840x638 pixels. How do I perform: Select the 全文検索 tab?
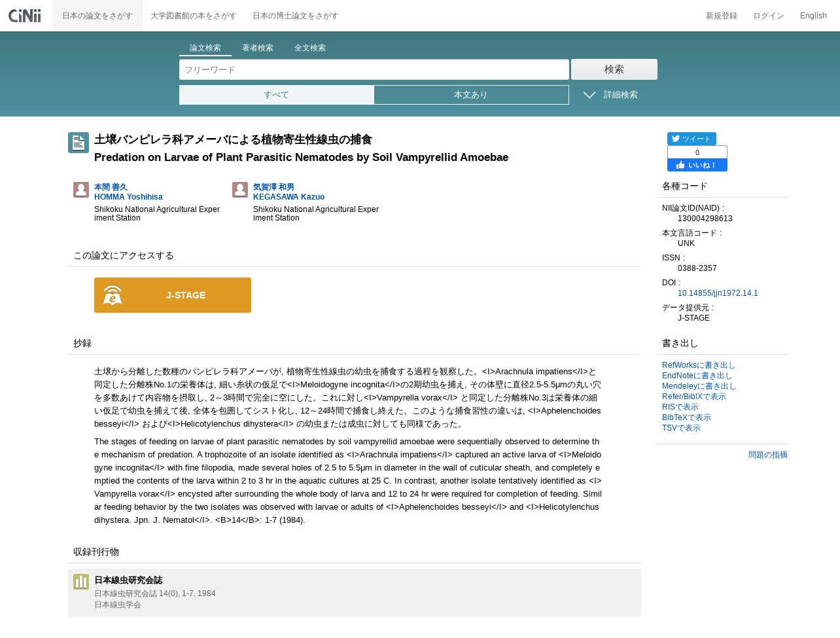pyautogui.click(x=310, y=48)
